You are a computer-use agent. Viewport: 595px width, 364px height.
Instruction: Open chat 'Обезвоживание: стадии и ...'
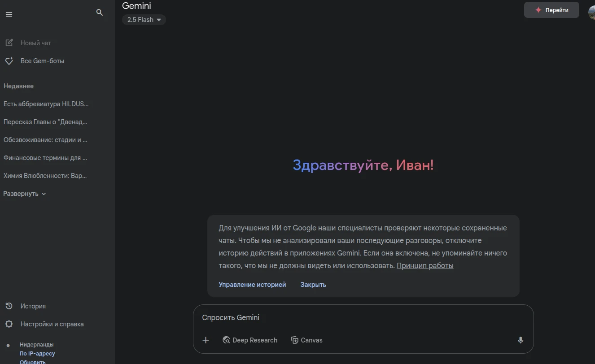click(45, 140)
